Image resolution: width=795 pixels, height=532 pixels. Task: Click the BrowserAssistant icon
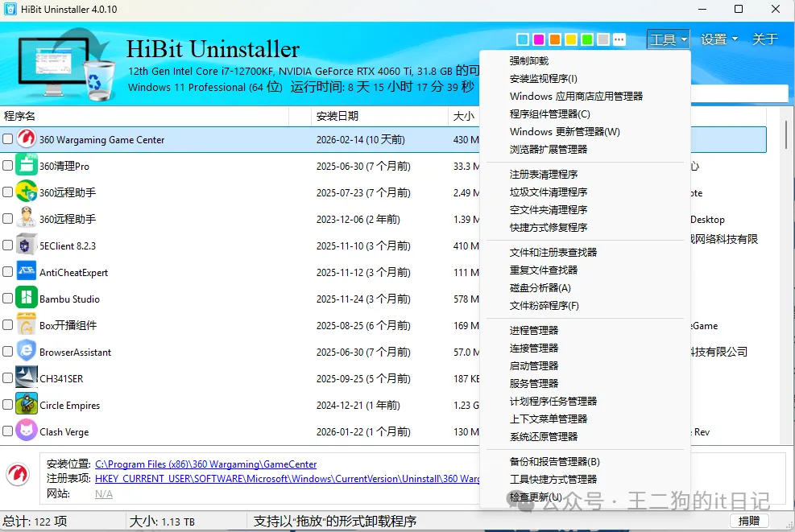[x=27, y=351]
